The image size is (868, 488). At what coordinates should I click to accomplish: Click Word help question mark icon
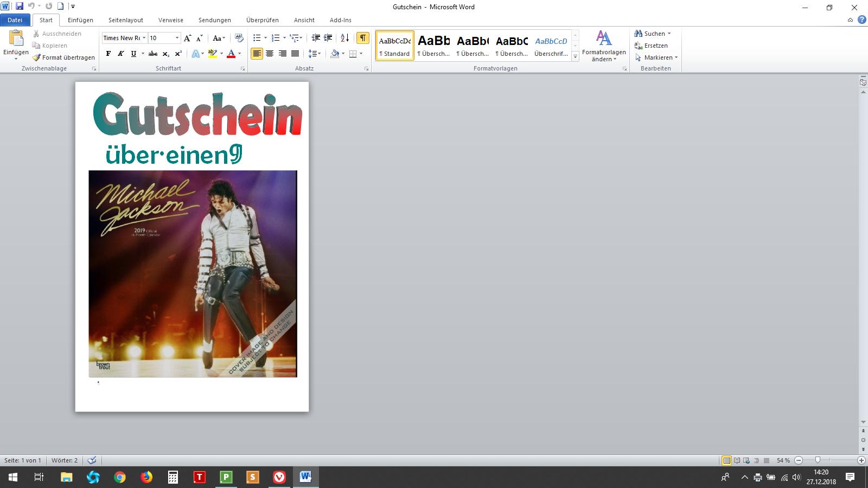pyautogui.click(x=862, y=20)
